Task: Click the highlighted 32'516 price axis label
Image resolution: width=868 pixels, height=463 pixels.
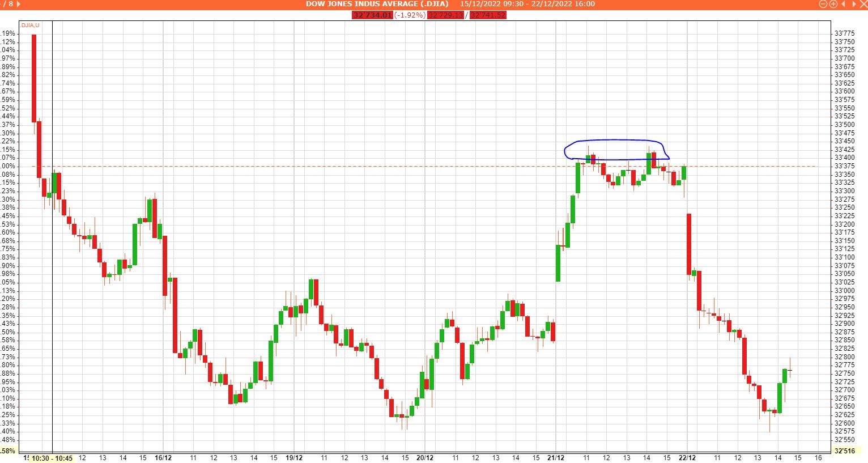Action: tap(845, 451)
